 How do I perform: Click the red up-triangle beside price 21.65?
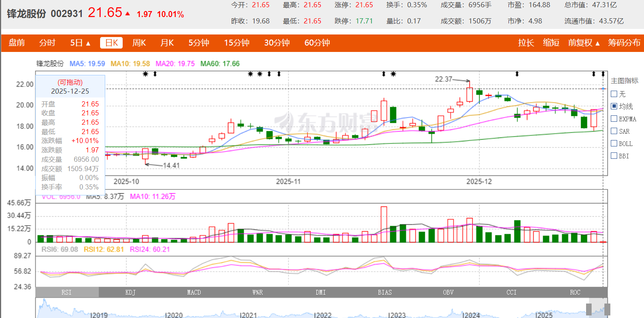(x=128, y=14)
